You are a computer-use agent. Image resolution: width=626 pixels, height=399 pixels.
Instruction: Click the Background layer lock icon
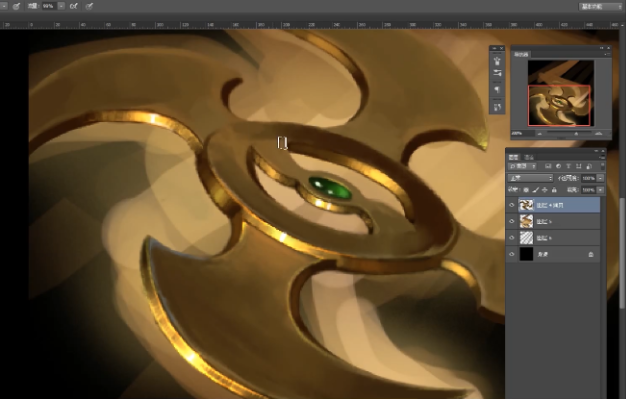591,254
